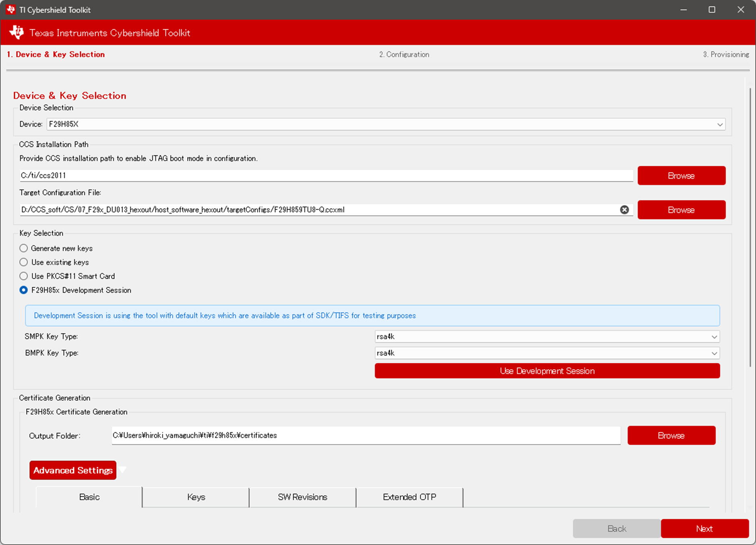Click the Development Session info message
756x545 pixels.
pyautogui.click(x=372, y=316)
